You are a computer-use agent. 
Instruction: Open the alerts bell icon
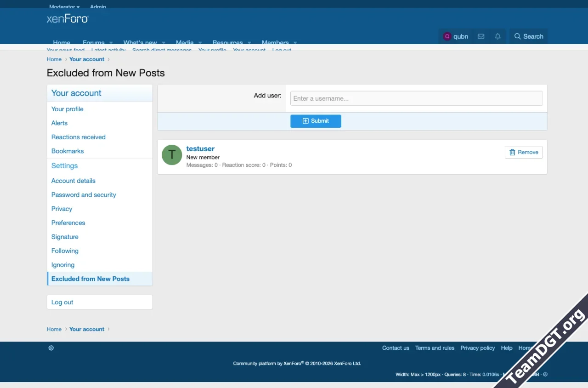(x=498, y=36)
